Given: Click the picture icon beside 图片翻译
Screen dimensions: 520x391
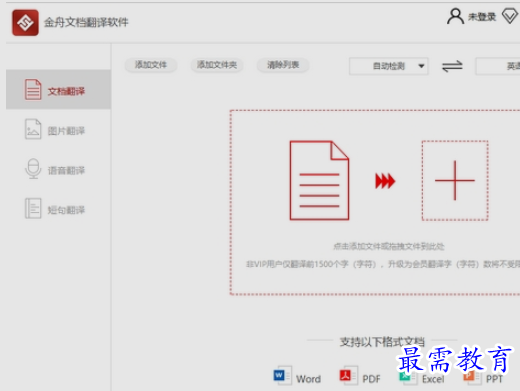Looking at the screenshot, I should (x=33, y=129).
